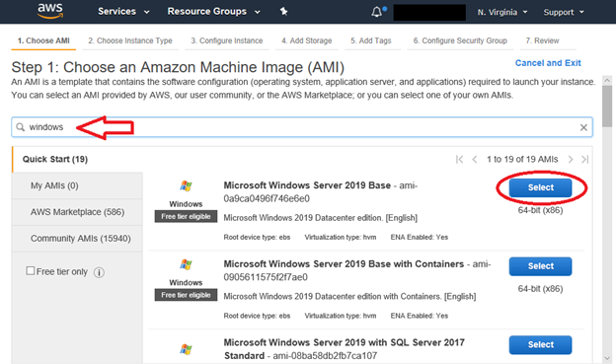Go to 5. Add Tags tab
The width and height of the screenshot is (616, 364).
point(371,40)
